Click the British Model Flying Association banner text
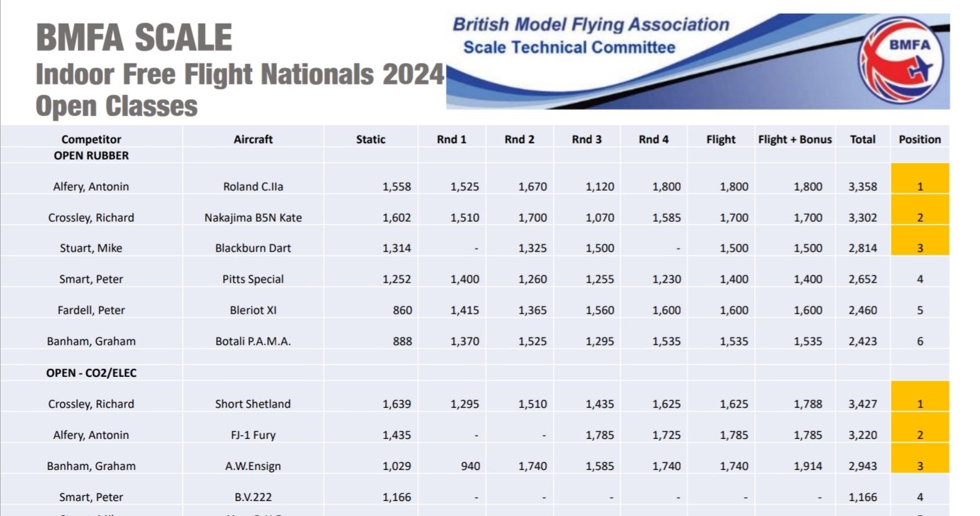The width and height of the screenshot is (980, 516). pos(591,25)
